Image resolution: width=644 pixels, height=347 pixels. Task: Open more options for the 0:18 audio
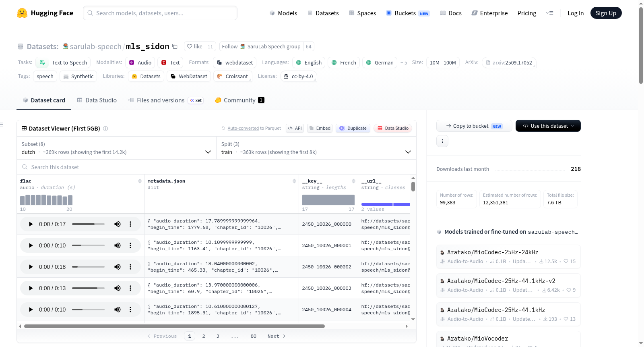tap(130, 267)
